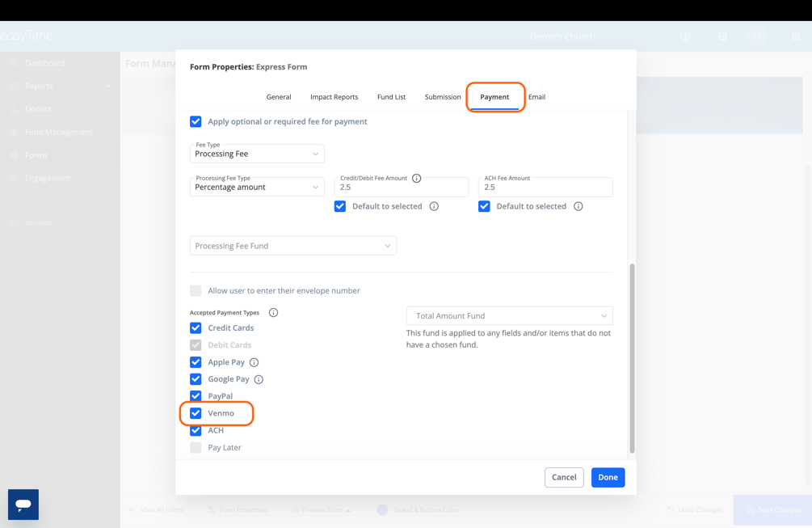Click info icon by ACH Default to selected
Image resolution: width=812 pixels, height=528 pixels.
click(578, 206)
